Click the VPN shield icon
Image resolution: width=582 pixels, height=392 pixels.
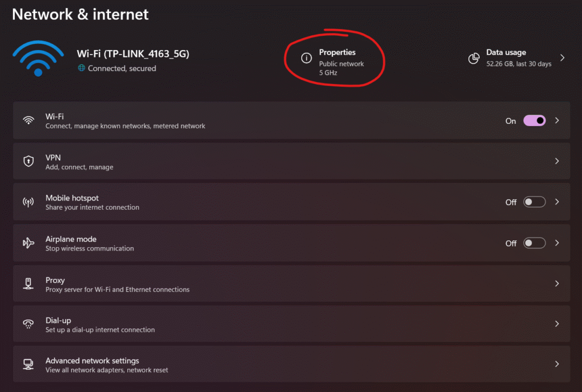click(x=28, y=161)
